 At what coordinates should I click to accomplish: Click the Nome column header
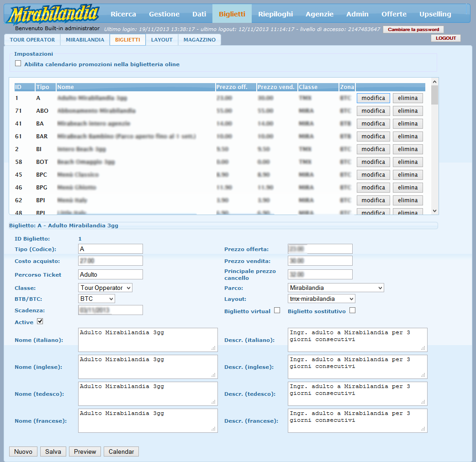click(136, 87)
